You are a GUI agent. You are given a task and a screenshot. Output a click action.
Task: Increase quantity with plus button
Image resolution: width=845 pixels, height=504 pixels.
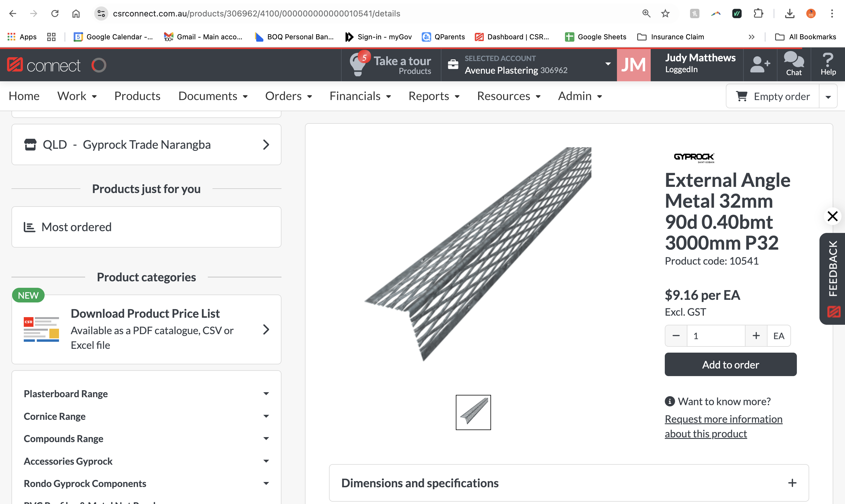click(756, 336)
